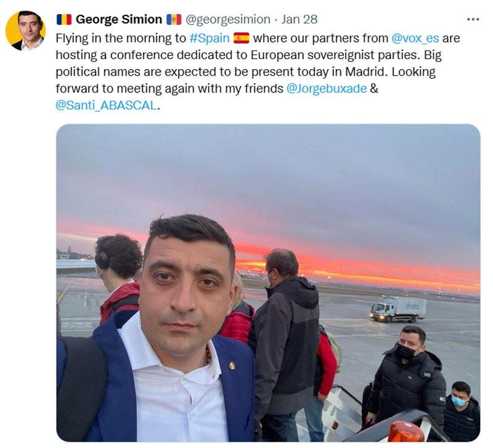
Task: Open the @georgesimion handle
Action: coord(228,20)
